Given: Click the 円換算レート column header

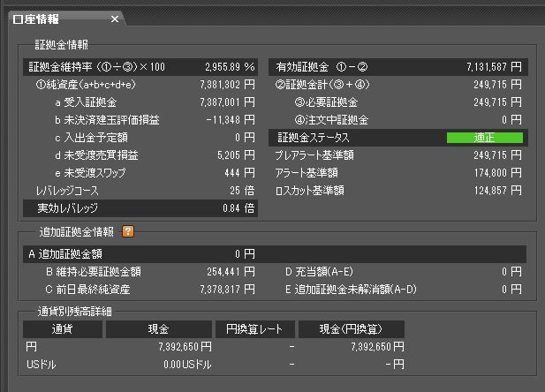Looking at the screenshot, I should (x=254, y=329).
